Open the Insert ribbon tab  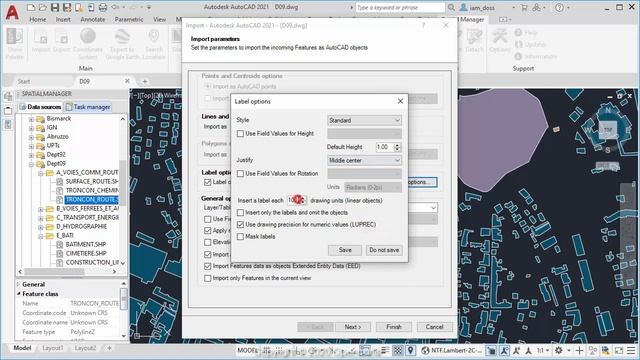[x=63, y=19]
